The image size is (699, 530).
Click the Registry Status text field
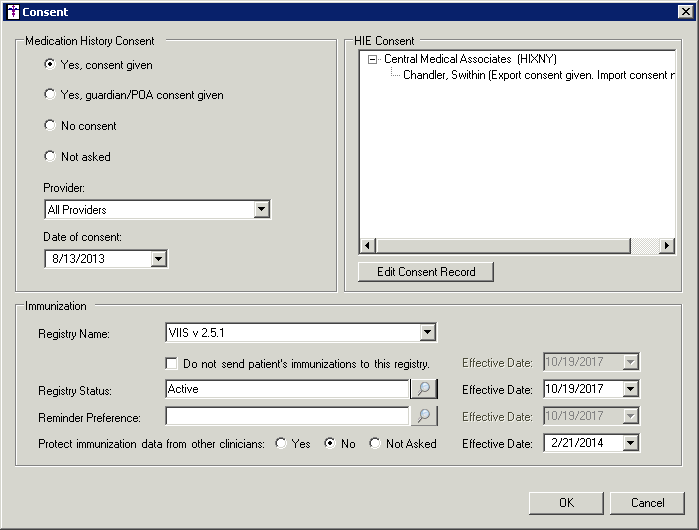click(x=287, y=389)
